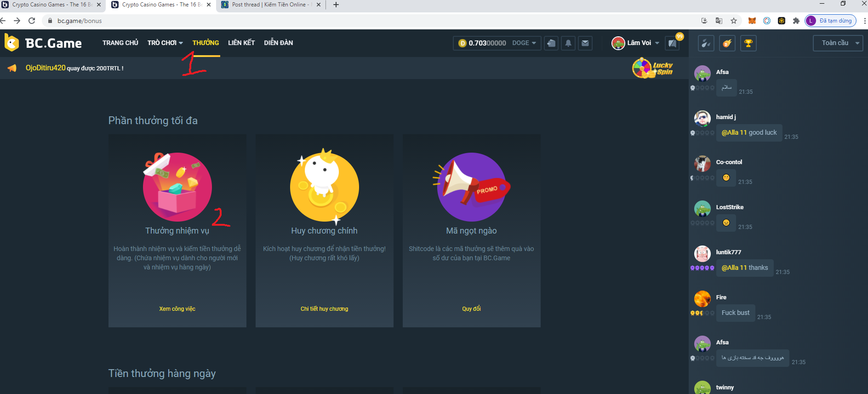Image resolution: width=868 pixels, height=394 pixels.
Task: Click the 0.70300000 balance amount
Action: click(x=487, y=43)
